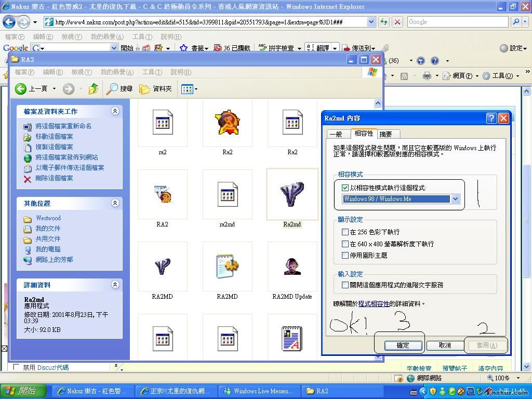This screenshot has height=399, width=532.
Task: Select the Ra2 Soviet star application icon
Action: [228, 122]
